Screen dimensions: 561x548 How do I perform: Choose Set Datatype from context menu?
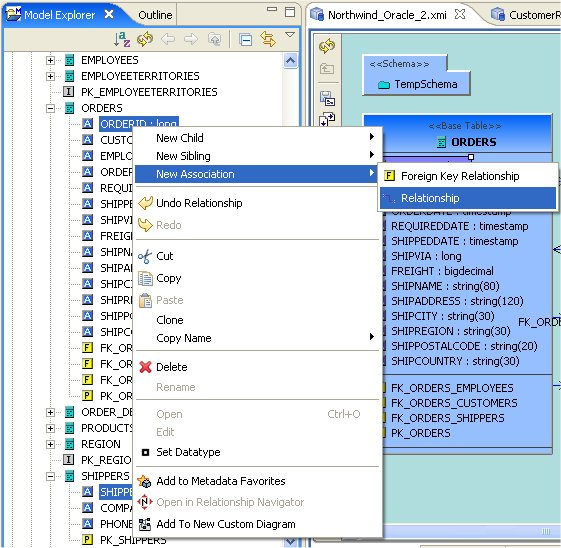click(256, 452)
